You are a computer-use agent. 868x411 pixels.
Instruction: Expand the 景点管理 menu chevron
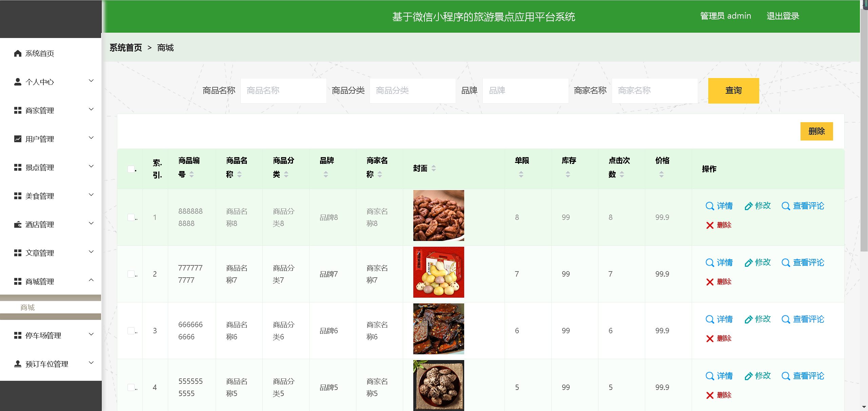coord(91,166)
